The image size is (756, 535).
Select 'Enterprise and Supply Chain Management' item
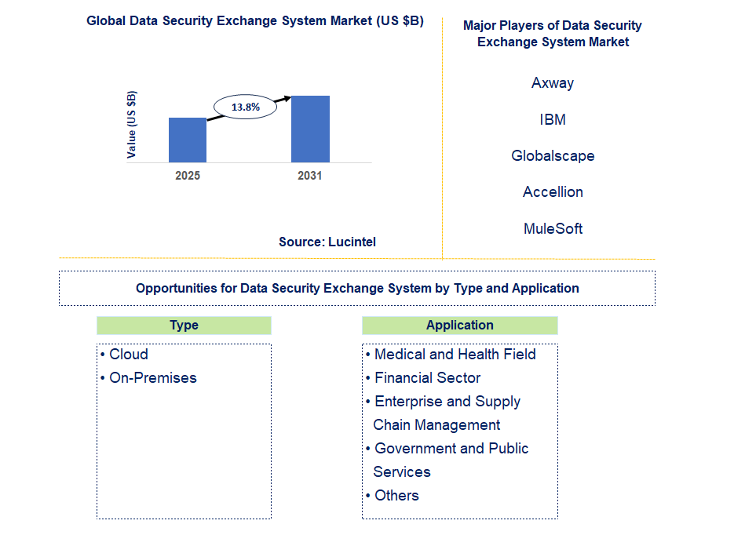tap(443, 413)
